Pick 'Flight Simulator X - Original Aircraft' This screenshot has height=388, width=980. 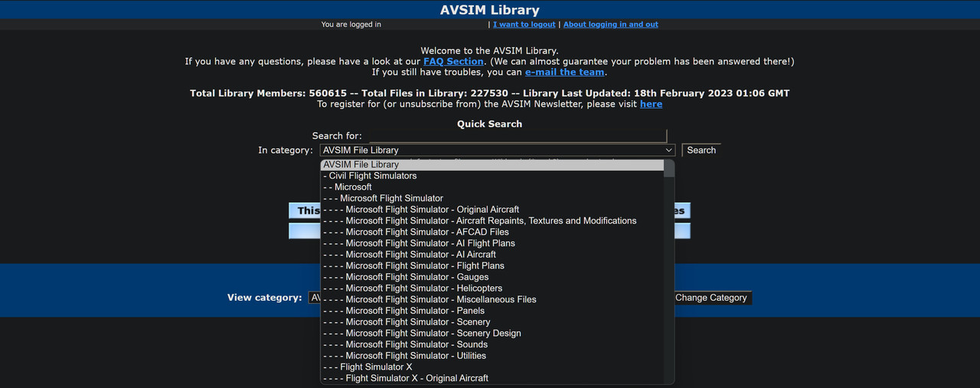coord(492,378)
